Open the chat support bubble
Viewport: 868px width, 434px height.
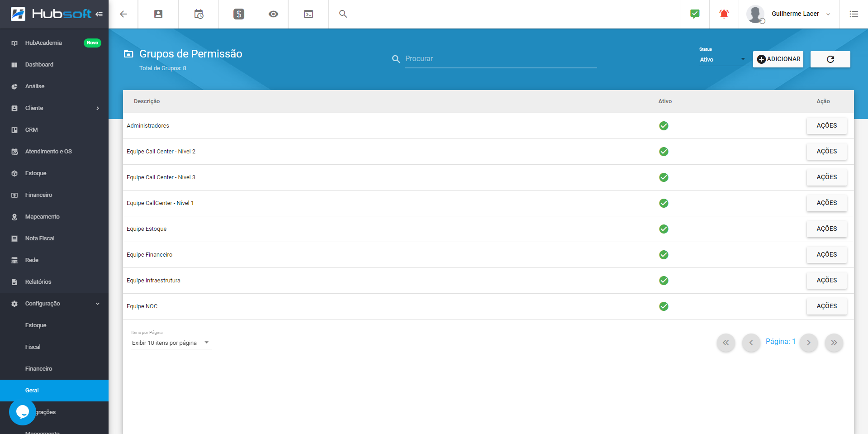[23, 412]
